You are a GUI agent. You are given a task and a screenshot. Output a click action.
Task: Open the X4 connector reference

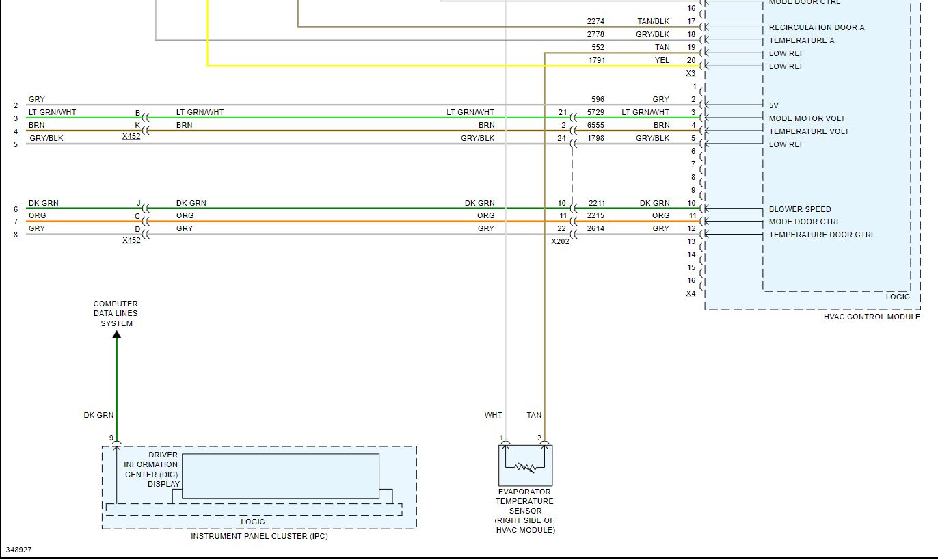691,293
